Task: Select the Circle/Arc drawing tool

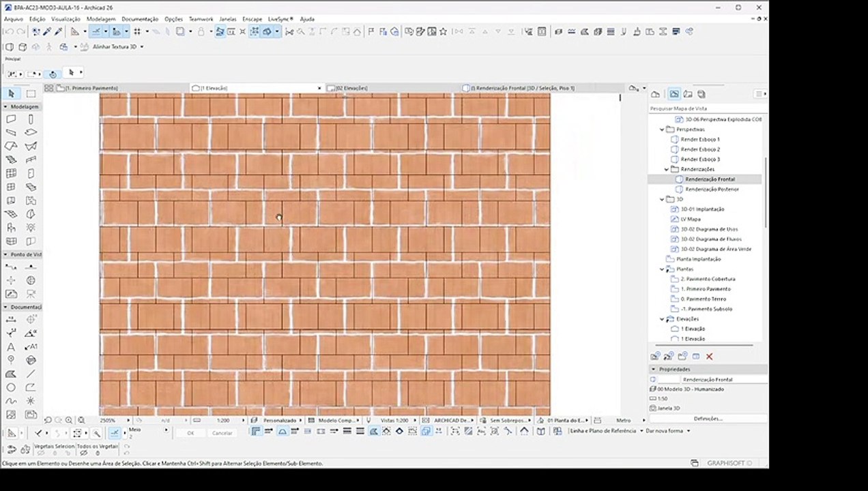Action: pyautogui.click(x=11, y=387)
